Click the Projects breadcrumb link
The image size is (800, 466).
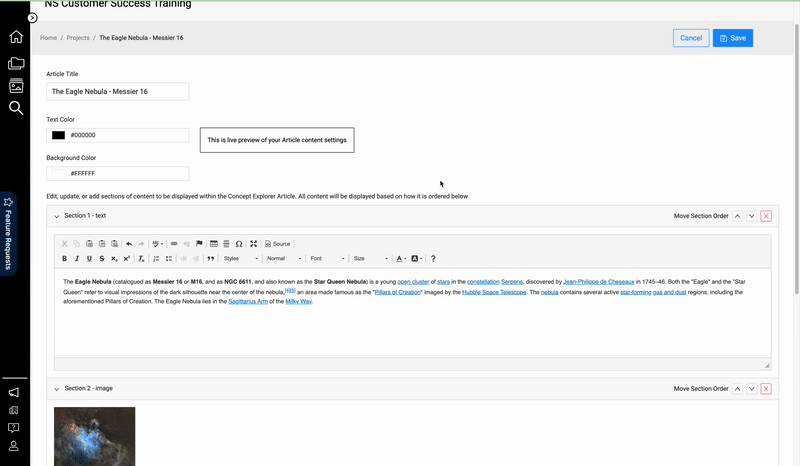78,38
